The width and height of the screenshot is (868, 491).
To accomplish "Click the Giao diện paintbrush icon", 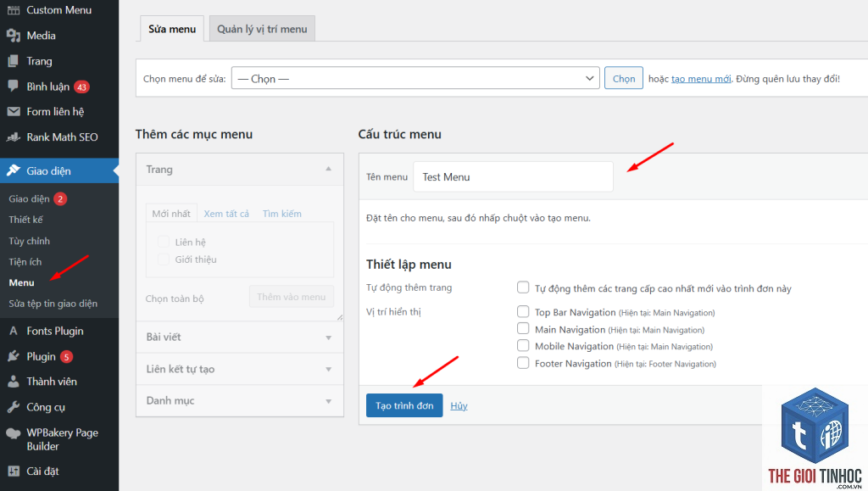I will click(14, 170).
